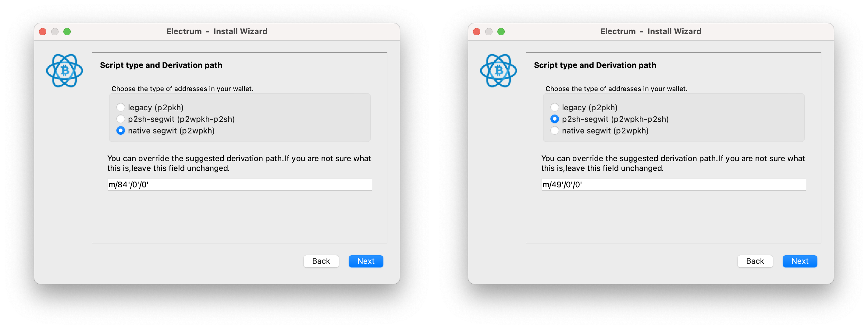Zoom left window with green button
The height and width of the screenshot is (329, 868).
coord(67,32)
